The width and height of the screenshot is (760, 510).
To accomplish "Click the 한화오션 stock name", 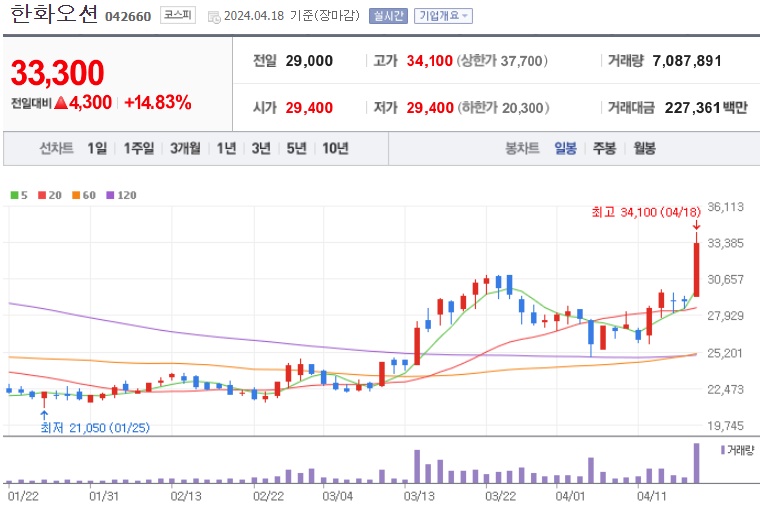I will coord(54,15).
